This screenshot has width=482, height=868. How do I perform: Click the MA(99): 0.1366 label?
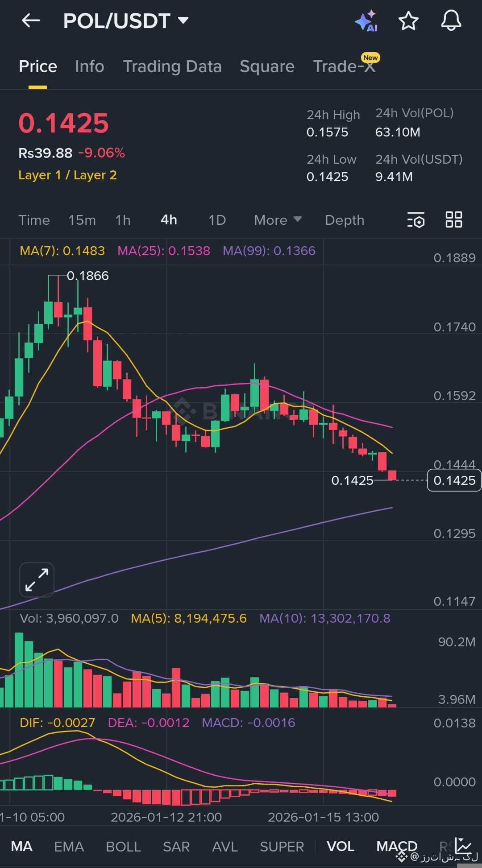tap(269, 251)
